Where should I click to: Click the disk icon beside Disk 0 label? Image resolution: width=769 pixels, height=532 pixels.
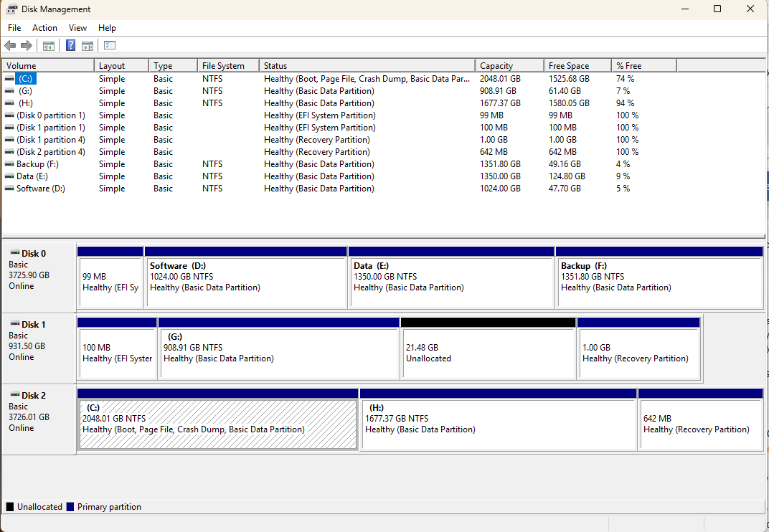point(15,253)
